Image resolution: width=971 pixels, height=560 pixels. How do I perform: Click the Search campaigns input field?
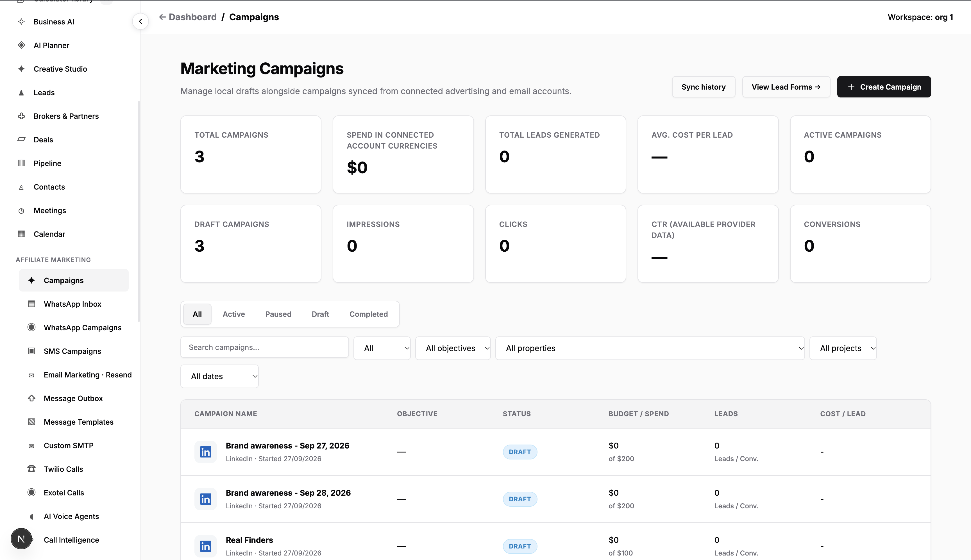[x=265, y=347]
